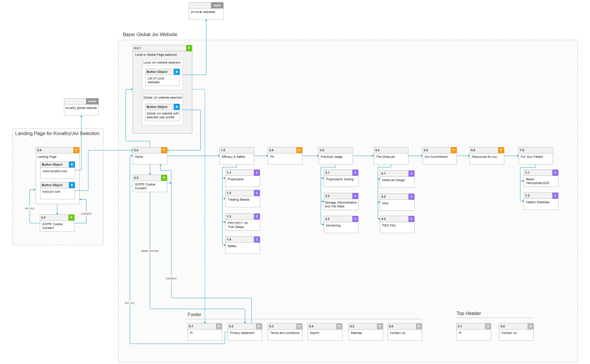Viewport: 590px width, 364px height.
Task: Click the orange P badge on the Home node
Action: click(x=164, y=150)
